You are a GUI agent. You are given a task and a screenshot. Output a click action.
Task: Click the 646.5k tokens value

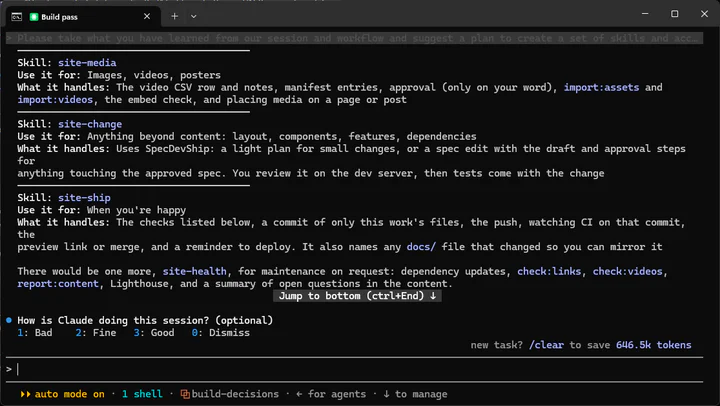tap(654, 345)
